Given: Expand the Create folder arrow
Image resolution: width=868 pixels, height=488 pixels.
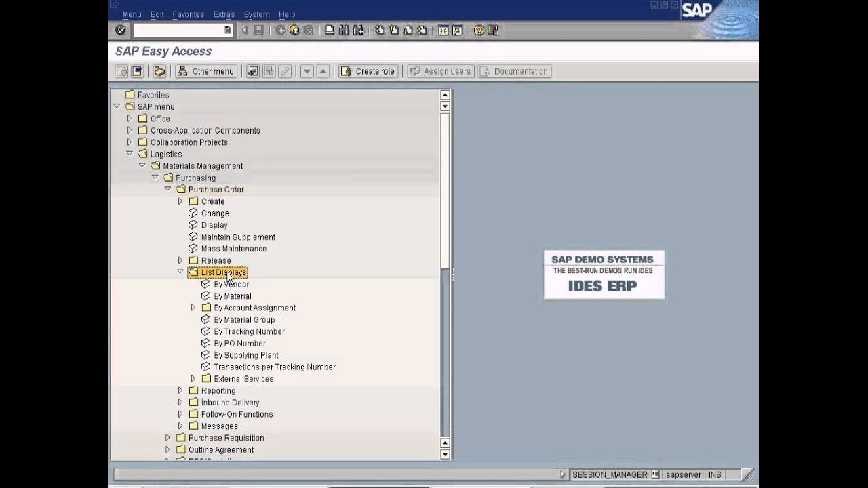Looking at the screenshot, I should (180, 201).
